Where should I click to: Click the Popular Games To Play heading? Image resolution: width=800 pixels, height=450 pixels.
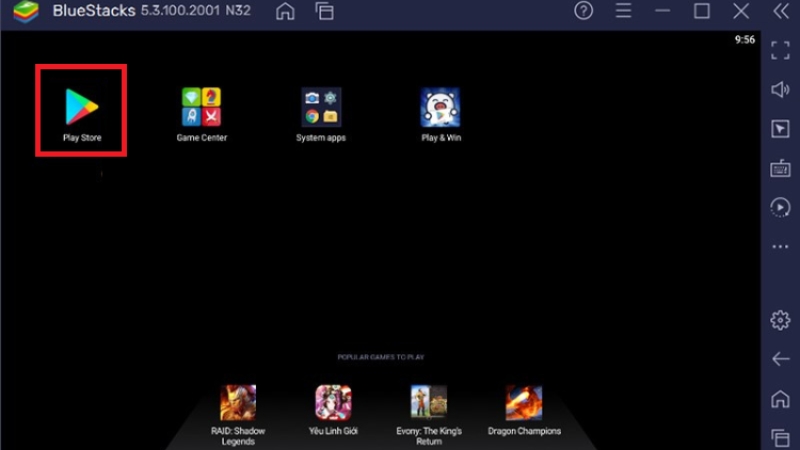tap(381, 357)
